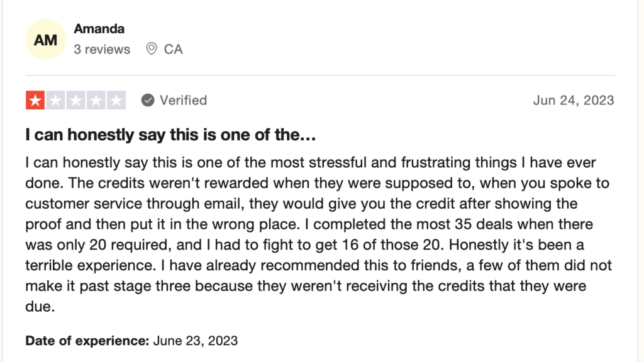Click the fifth grey rating star
This screenshot has height=362, width=644.
click(x=116, y=100)
